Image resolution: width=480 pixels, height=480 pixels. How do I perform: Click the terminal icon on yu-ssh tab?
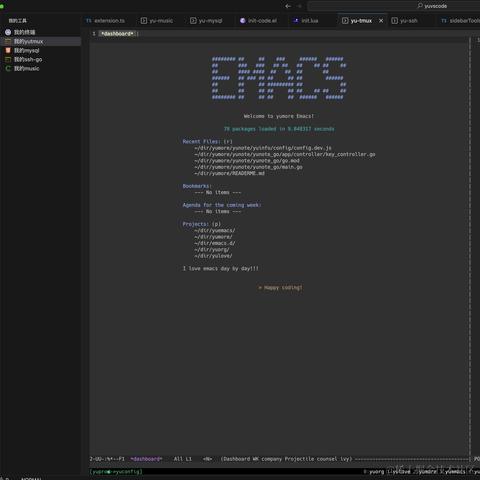point(394,21)
